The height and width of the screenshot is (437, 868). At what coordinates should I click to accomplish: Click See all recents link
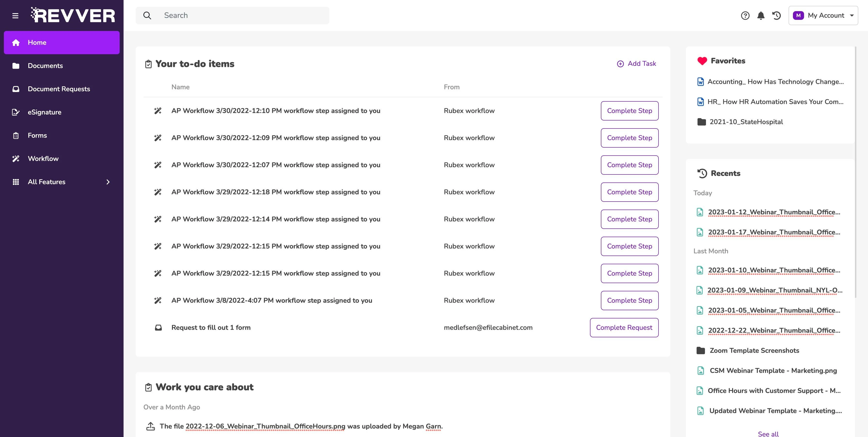(768, 434)
